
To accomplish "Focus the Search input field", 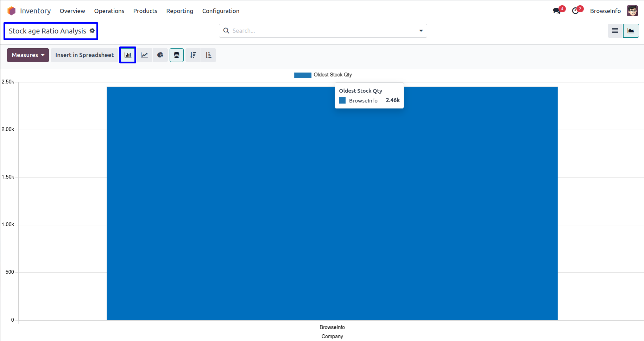I will click(322, 31).
